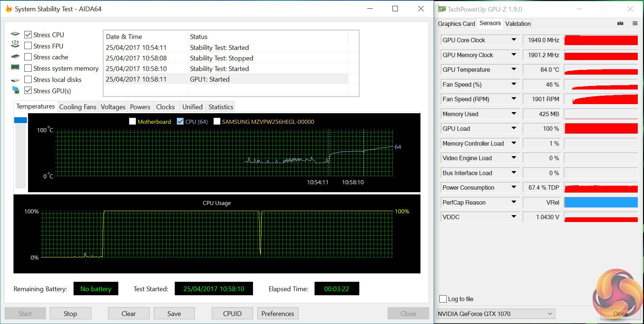The width and height of the screenshot is (644, 324).
Task: Click the monitor icon beside Stress GPU(s)
Action: (15, 90)
